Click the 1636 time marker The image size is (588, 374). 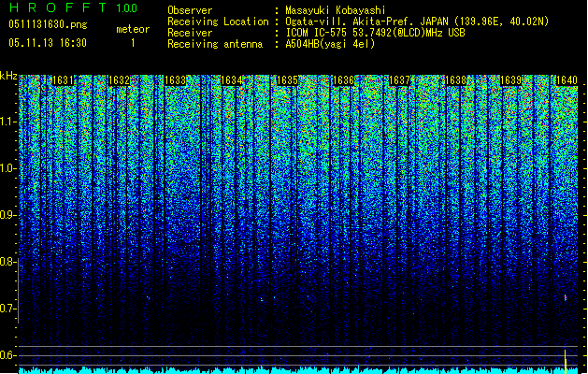pyautogui.click(x=343, y=80)
